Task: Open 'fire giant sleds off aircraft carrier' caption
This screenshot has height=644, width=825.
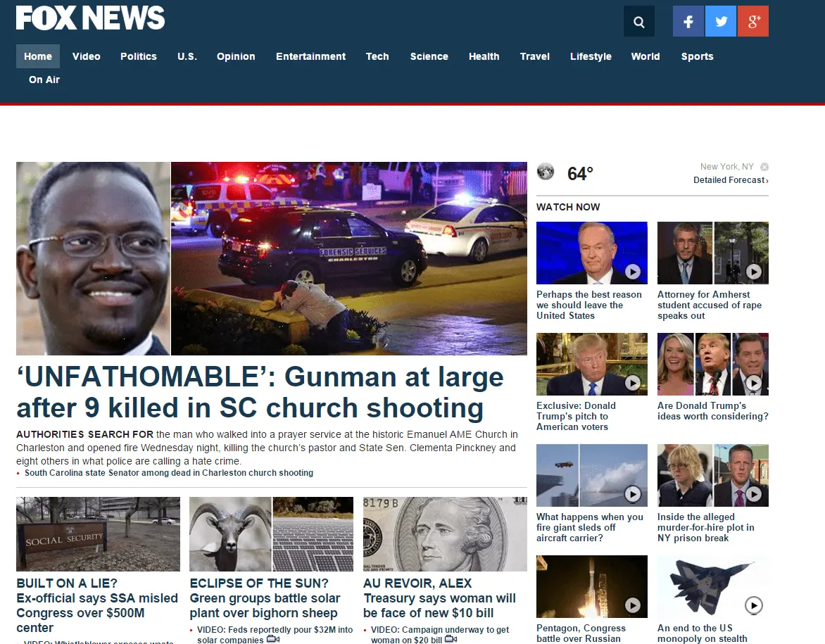Action: 590,527
